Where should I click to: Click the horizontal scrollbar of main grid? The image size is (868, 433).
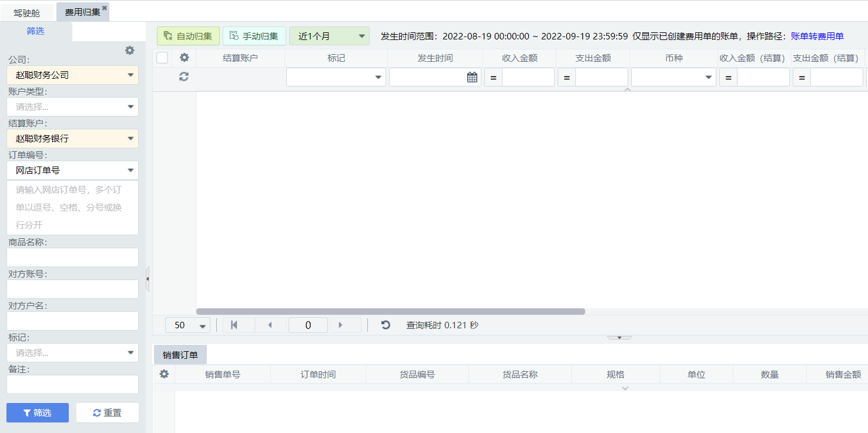pyautogui.click(x=390, y=311)
